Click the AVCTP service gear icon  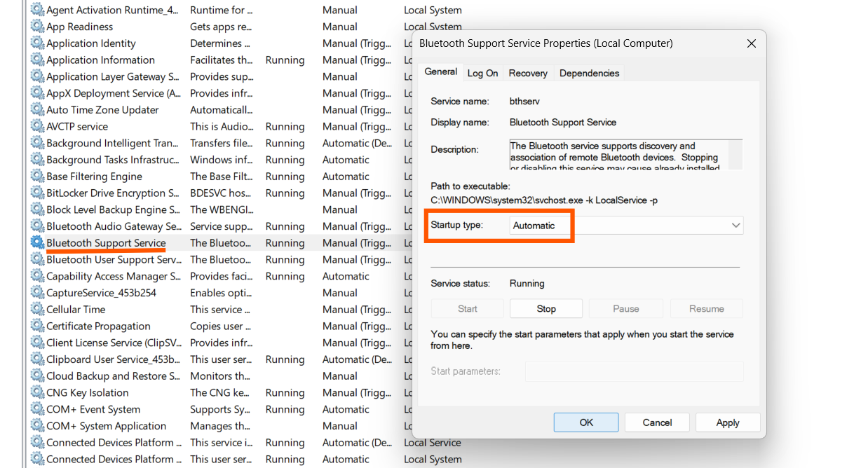(x=36, y=126)
